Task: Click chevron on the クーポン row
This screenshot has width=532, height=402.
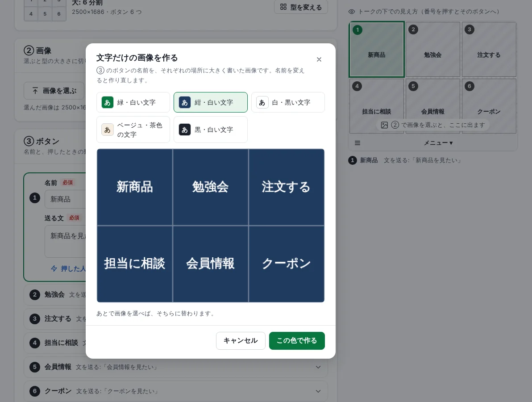Action: 318,391
